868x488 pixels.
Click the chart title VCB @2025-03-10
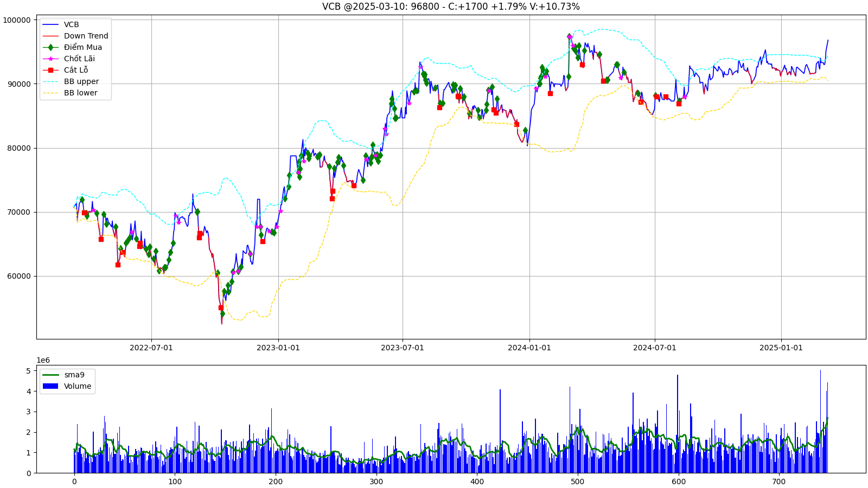(451, 7)
